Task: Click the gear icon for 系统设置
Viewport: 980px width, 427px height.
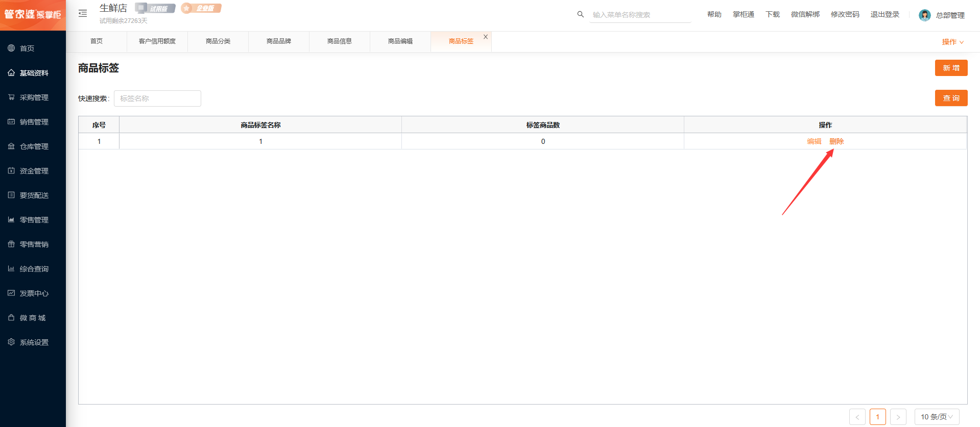Action: point(11,342)
